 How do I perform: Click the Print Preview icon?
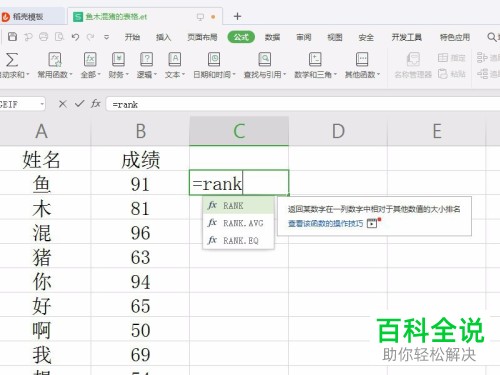[59, 37]
